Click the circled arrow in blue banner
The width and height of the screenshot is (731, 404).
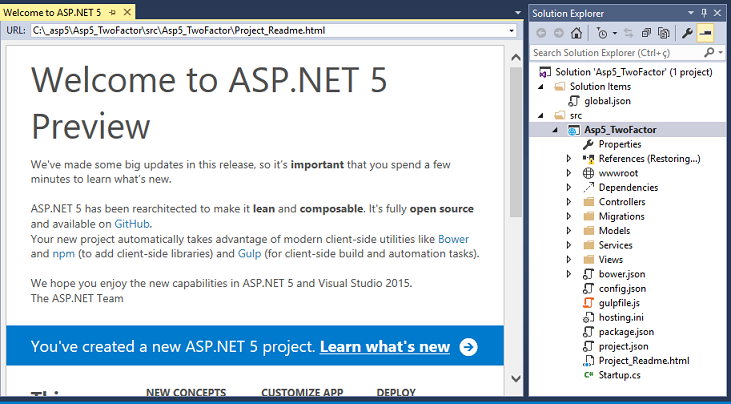(468, 347)
